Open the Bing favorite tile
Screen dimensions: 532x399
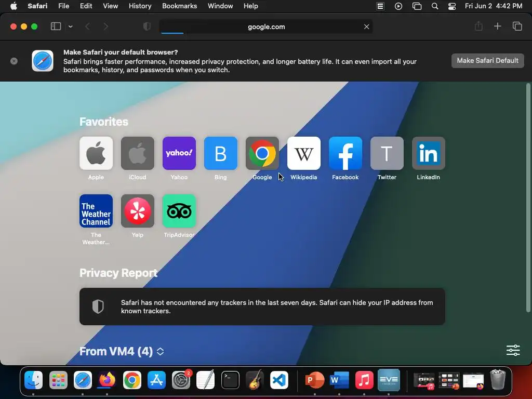(x=220, y=153)
